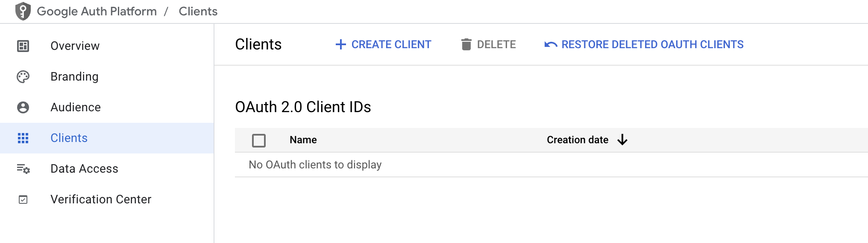Image resolution: width=868 pixels, height=243 pixels.
Task: Click the Overview dashboard icon
Action: [x=23, y=46]
